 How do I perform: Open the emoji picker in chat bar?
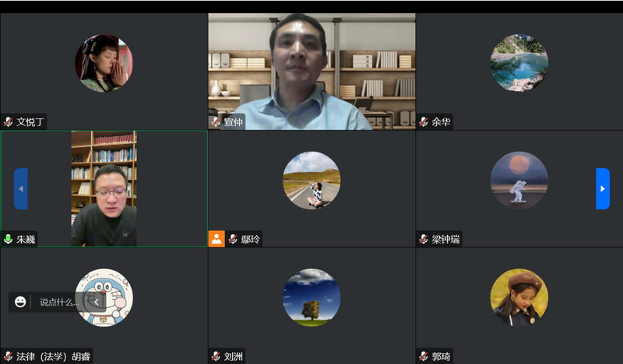click(20, 302)
